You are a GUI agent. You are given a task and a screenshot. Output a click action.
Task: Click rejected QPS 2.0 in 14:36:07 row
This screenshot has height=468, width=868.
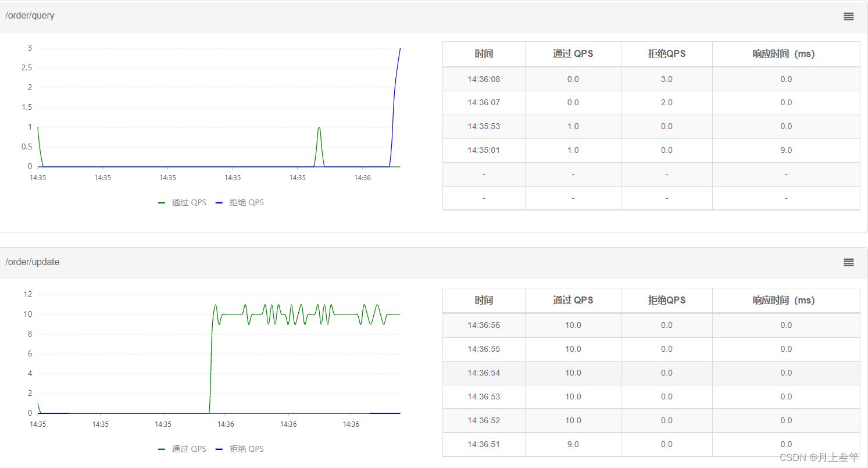coord(667,103)
